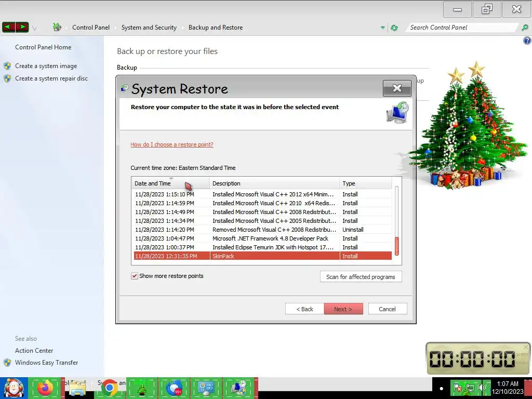Viewport: 532px width, 399px height.
Task: Select the Eclipse Temurin JDK restore point
Action: coord(262,247)
